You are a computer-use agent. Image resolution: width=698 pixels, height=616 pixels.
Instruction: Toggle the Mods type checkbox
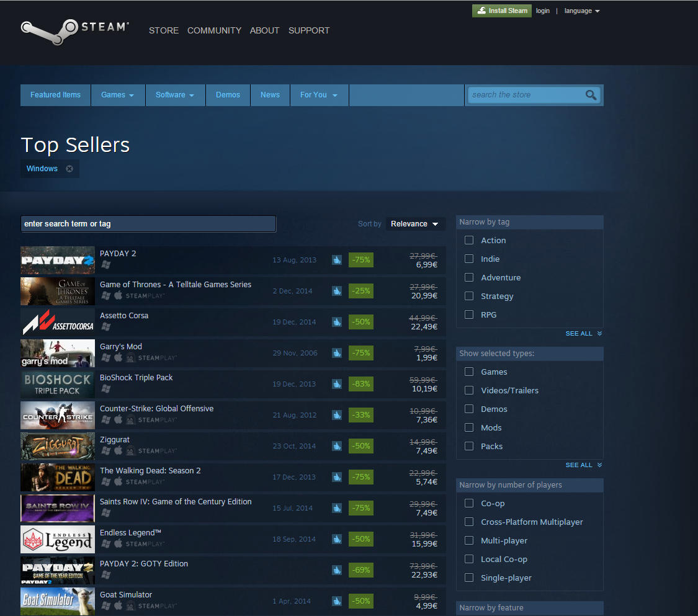tap(469, 428)
